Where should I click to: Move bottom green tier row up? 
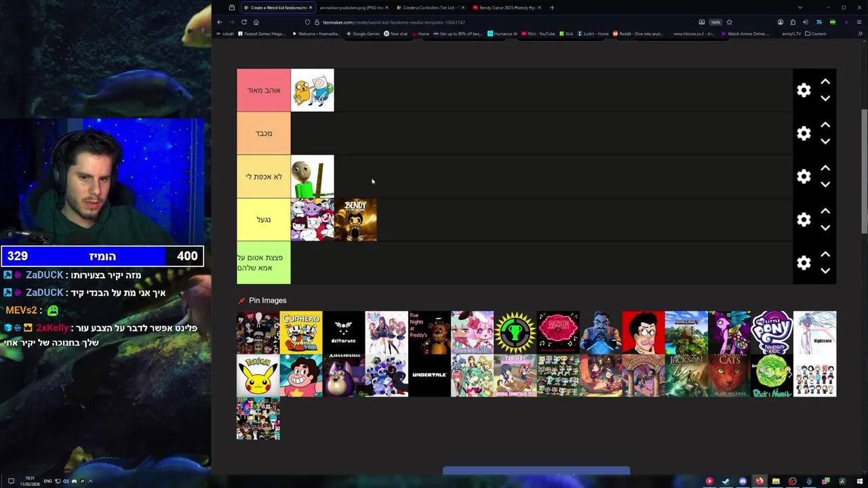coord(825,255)
